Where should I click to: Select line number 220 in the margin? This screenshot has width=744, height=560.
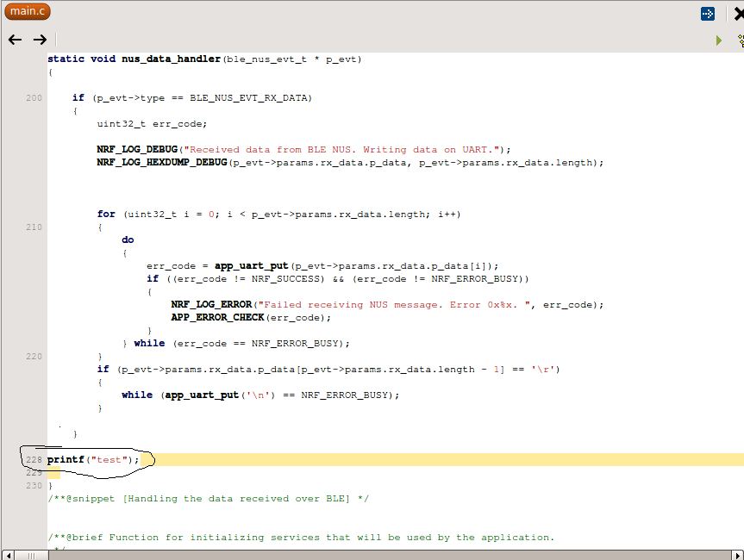tap(33, 356)
